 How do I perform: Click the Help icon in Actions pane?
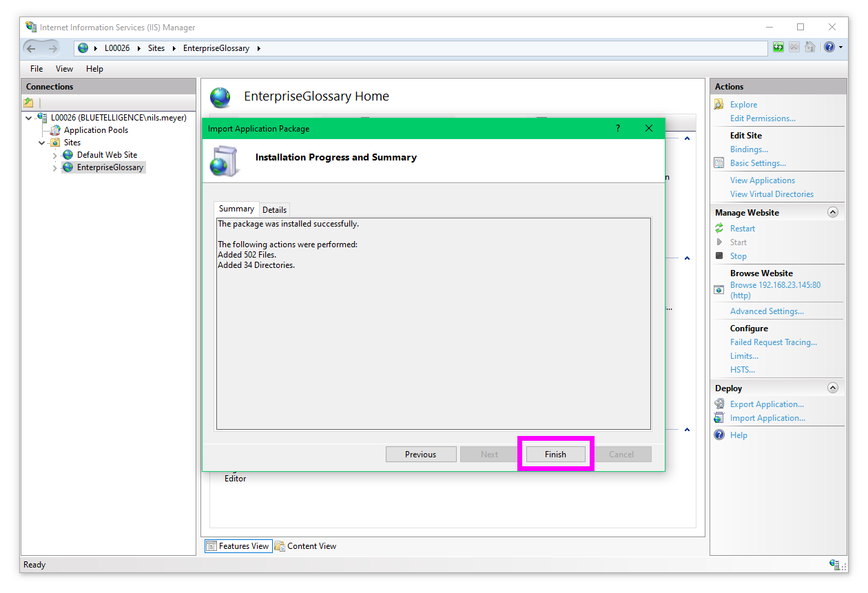(719, 435)
